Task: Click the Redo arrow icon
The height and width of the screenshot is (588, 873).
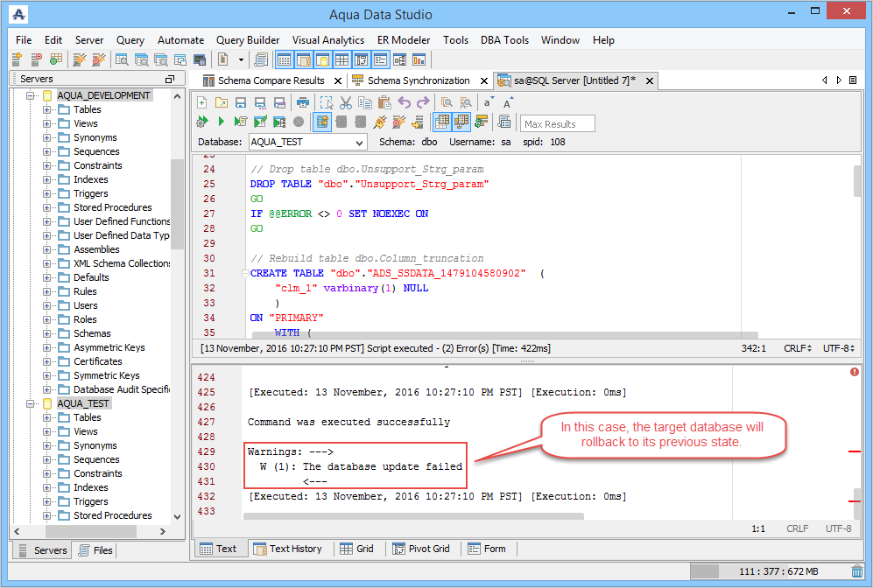Action: coord(422,102)
